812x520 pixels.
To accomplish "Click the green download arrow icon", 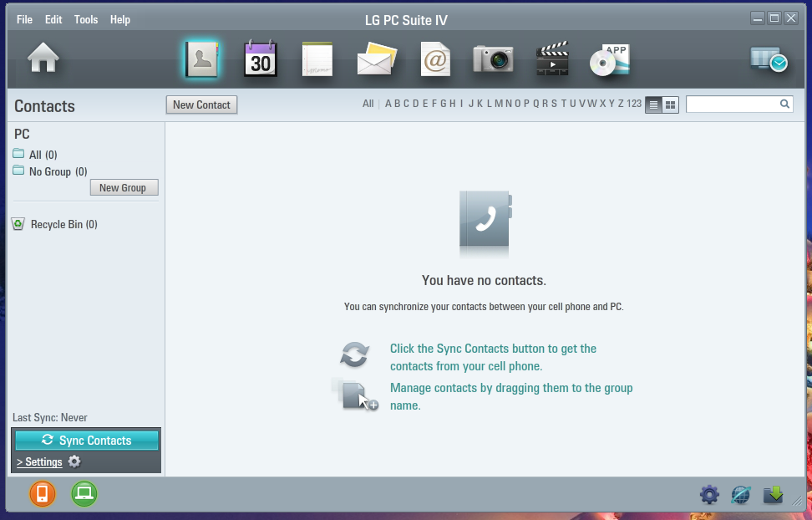I will point(774,495).
